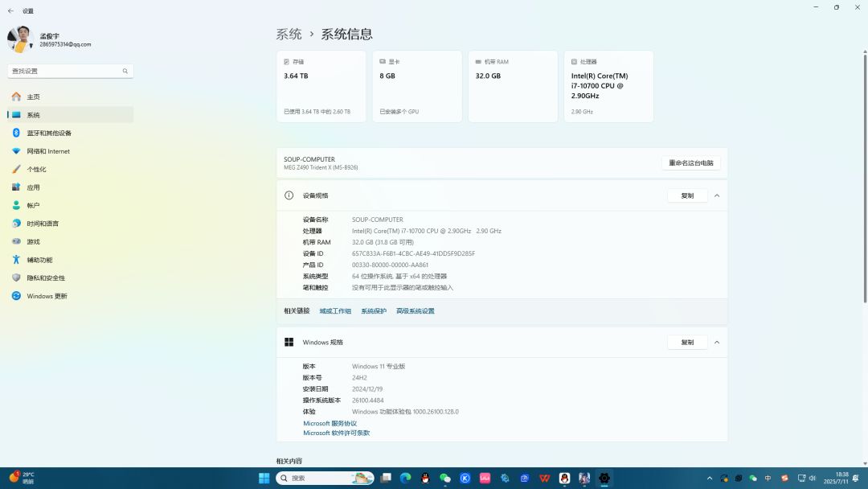Open WeChat from the taskbar
Screen dimensions: 868x489
445,478
